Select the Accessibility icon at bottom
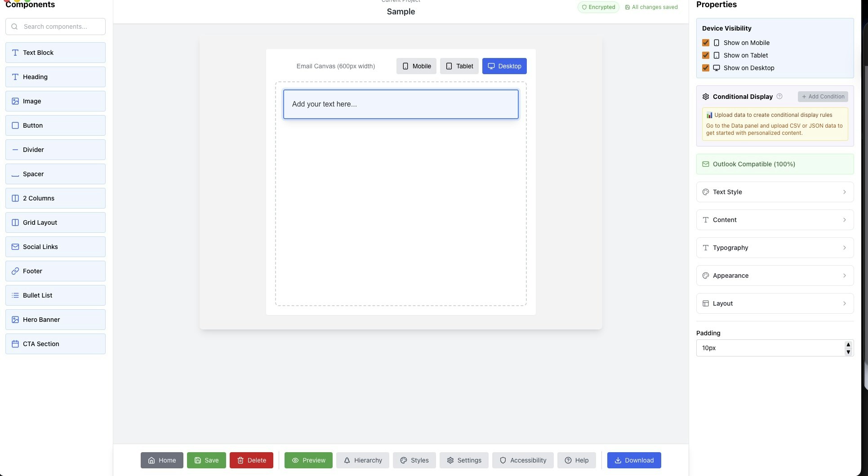This screenshot has width=868, height=476. [502, 460]
